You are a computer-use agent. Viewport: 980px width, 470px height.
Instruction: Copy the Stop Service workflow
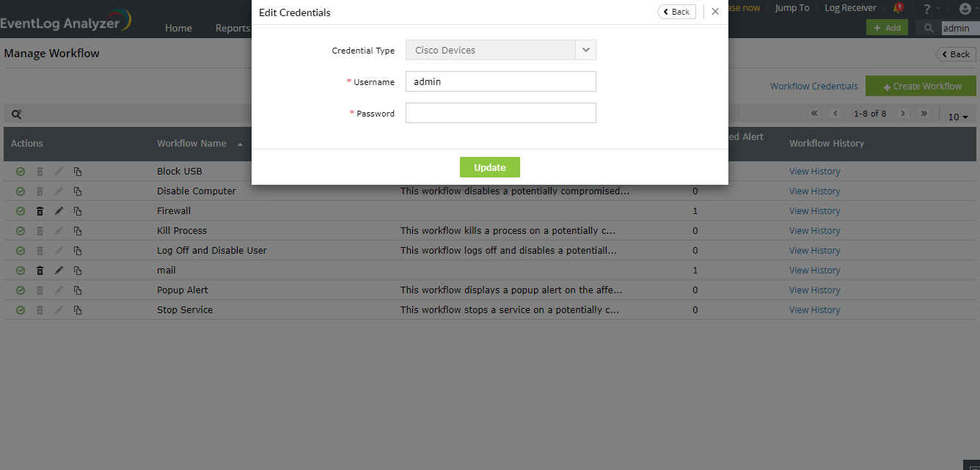point(78,310)
